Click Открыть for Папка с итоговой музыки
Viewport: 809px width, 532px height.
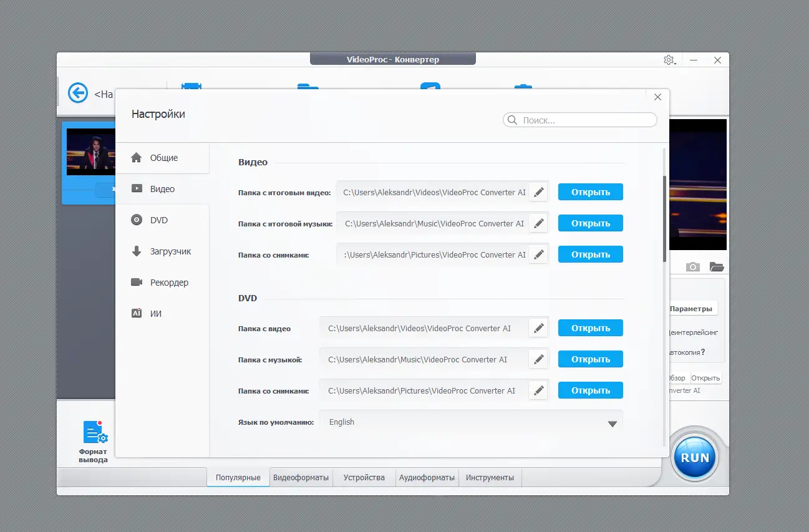(591, 223)
